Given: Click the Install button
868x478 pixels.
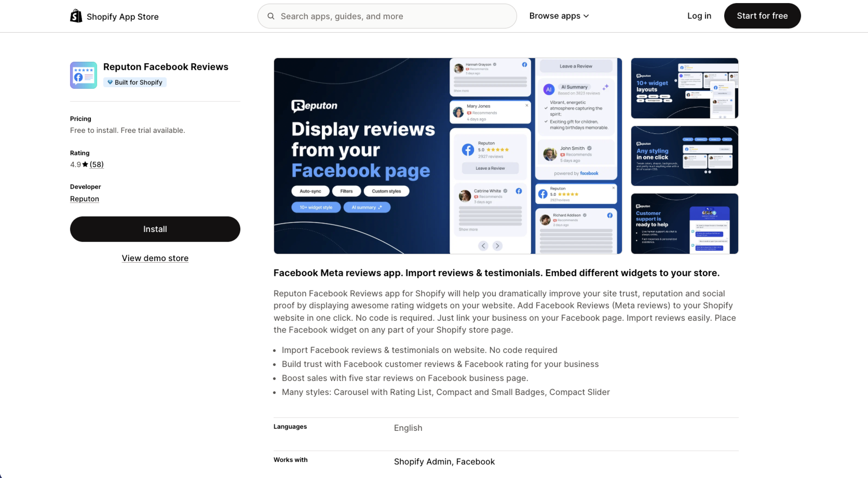Looking at the screenshot, I should point(155,229).
